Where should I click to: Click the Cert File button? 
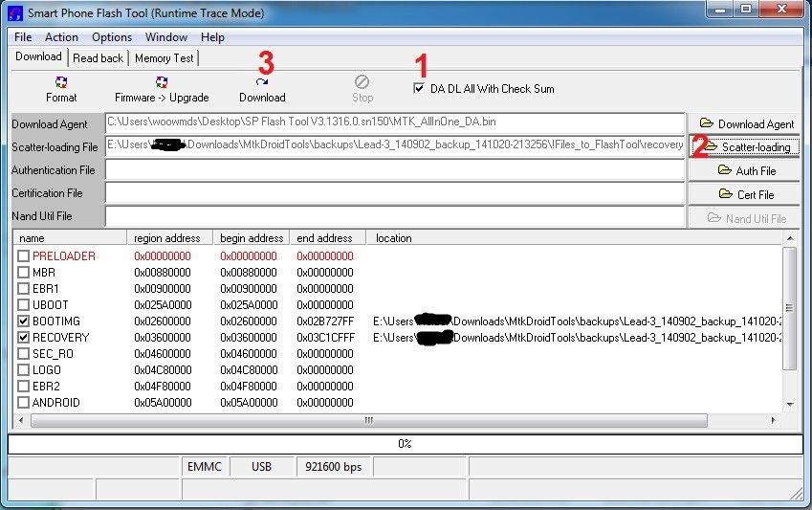click(x=744, y=194)
